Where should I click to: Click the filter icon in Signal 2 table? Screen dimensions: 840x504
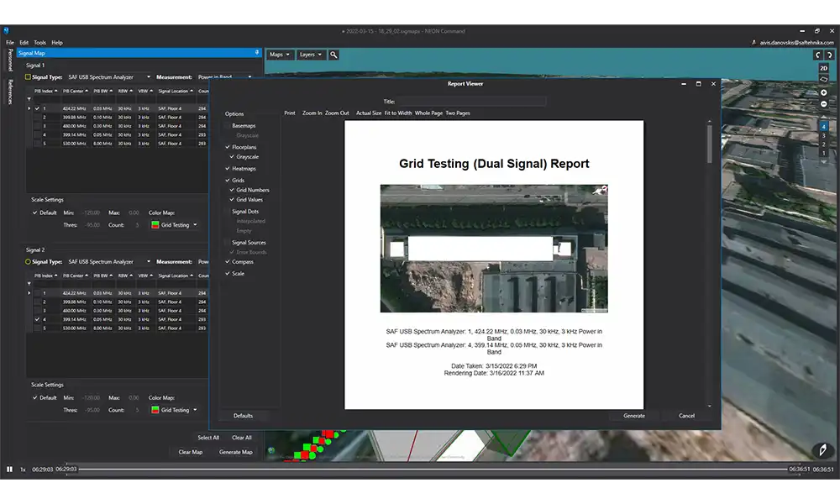pos(29,284)
